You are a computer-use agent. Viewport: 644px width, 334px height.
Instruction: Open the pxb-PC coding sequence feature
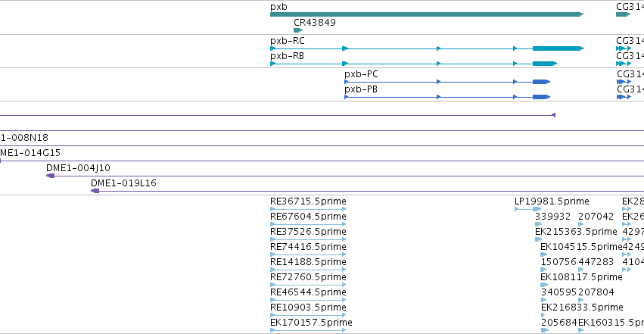pyautogui.click(x=447, y=82)
